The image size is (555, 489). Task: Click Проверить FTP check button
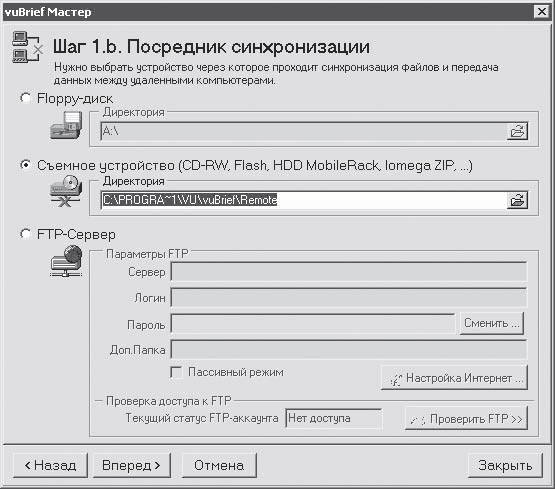coord(466,419)
